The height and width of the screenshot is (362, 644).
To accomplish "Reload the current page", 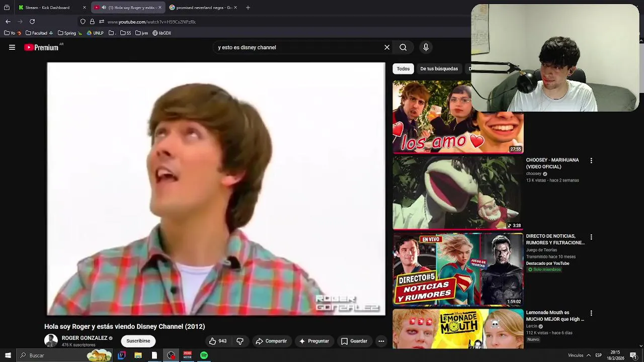I will point(32,22).
